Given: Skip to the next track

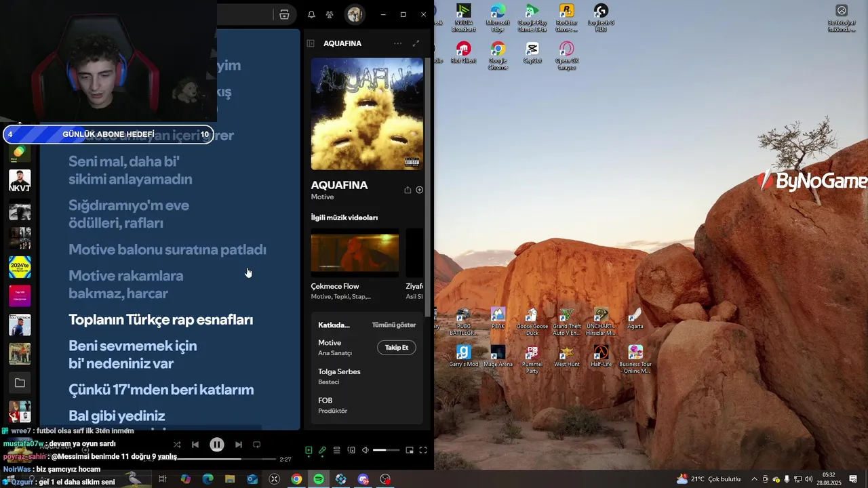Looking at the screenshot, I should (x=238, y=445).
